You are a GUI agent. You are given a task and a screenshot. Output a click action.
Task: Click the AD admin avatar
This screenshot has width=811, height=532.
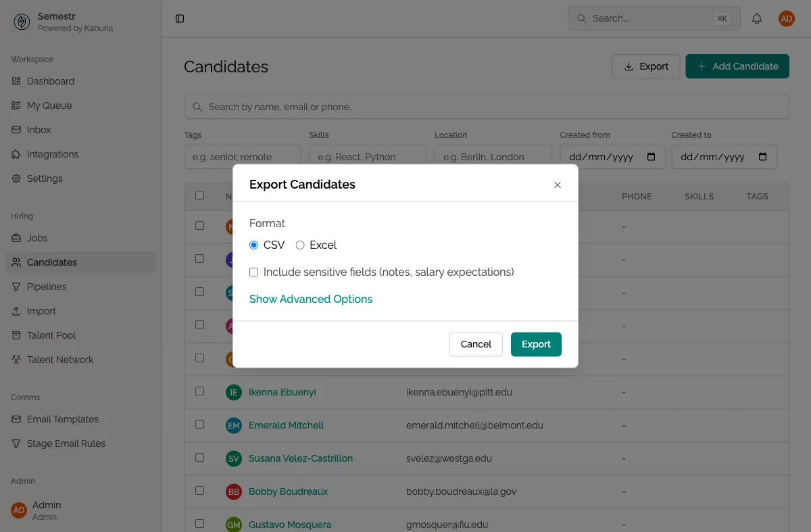click(x=786, y=18)
